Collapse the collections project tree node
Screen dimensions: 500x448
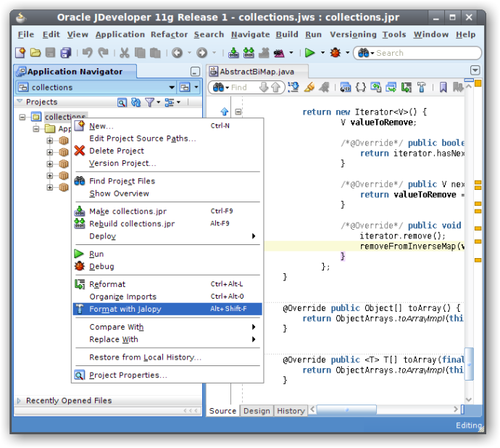tap(22, 117)
